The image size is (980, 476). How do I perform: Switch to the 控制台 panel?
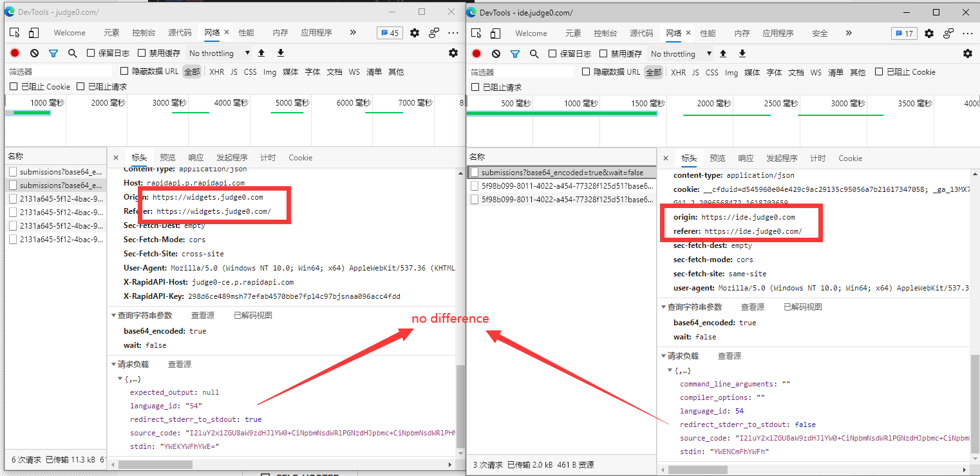click(144, 32)
